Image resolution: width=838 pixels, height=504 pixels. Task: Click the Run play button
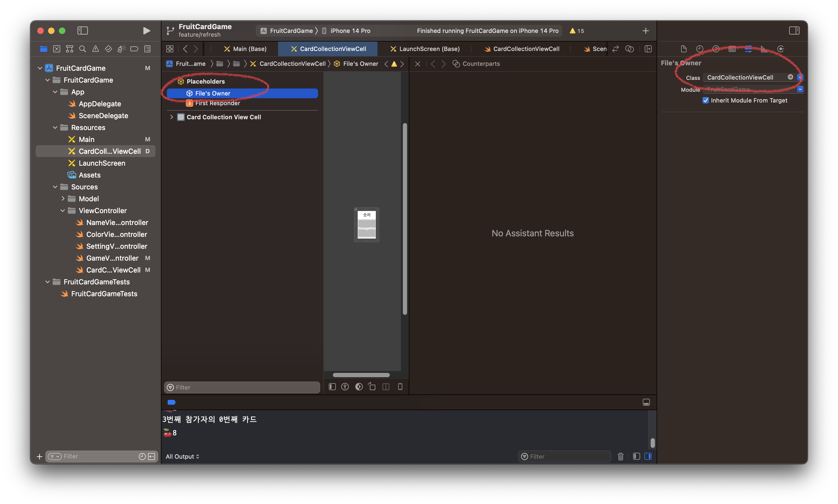point(147,31)
